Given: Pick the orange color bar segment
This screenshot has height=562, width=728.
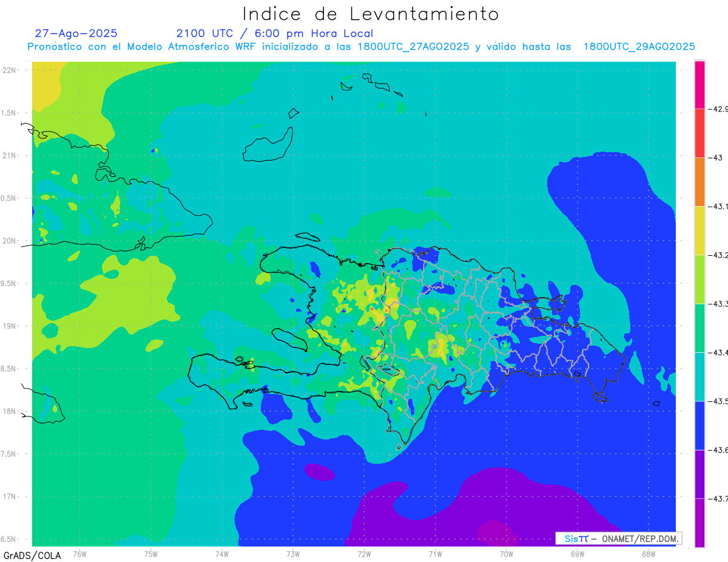Looking at the screenshot, I should (699, 182).
